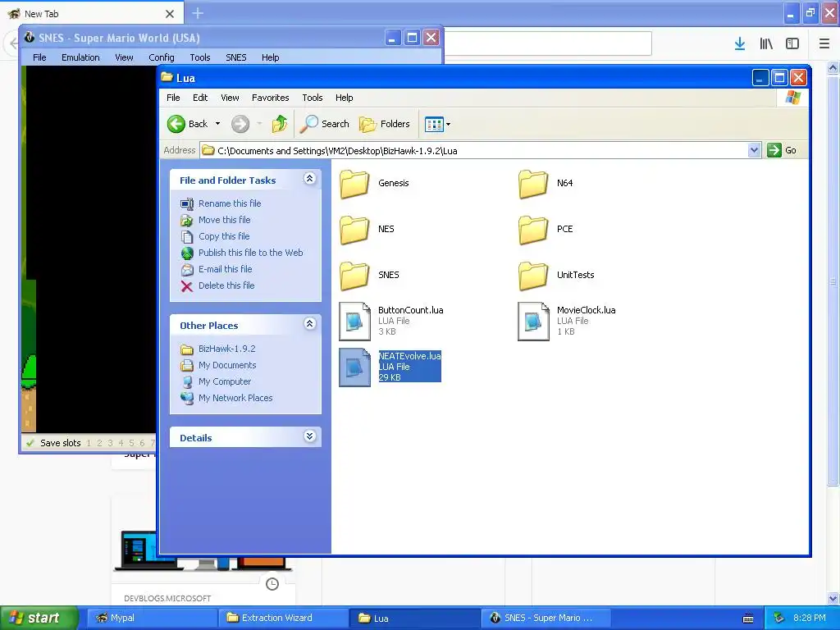Image resolution: width=840 pixels, height=630 pixels.
Task: Click Copy this file
Action: coord(224,236)
